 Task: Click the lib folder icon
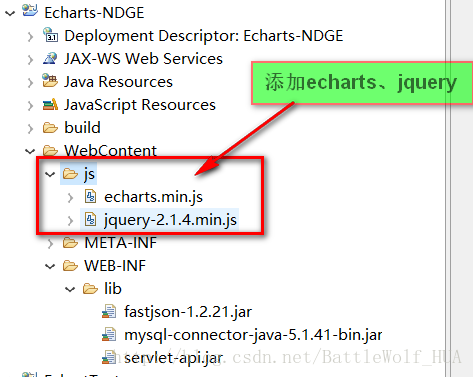point(90,289)
